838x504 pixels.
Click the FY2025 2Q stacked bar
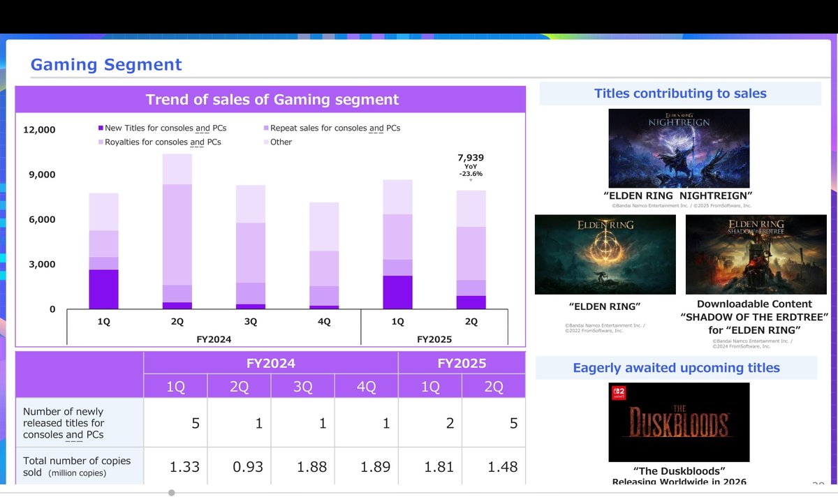pyautogui.click(x=471, y=250)
